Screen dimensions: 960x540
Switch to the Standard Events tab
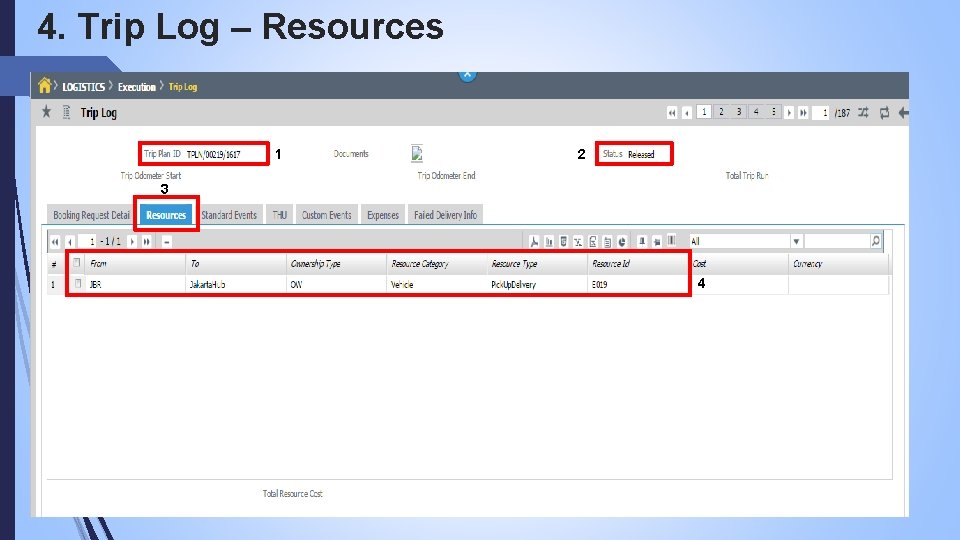229,215
